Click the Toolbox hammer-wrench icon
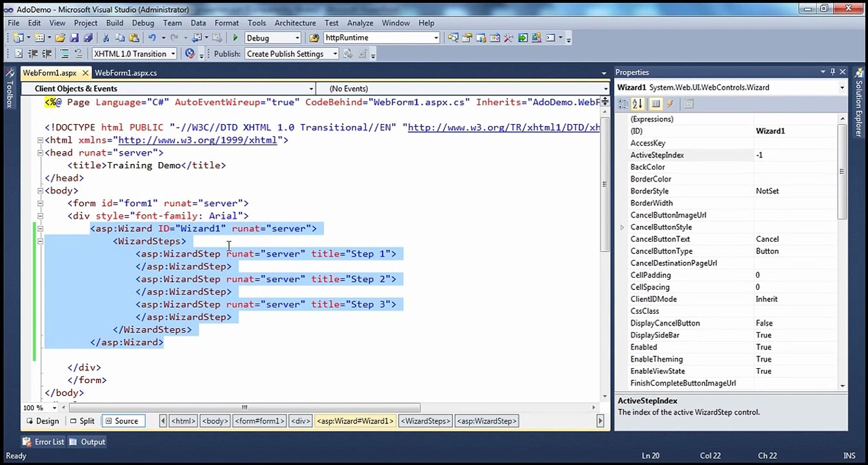The width and height of the screenshot is (868, 465). tap(509, 38)
